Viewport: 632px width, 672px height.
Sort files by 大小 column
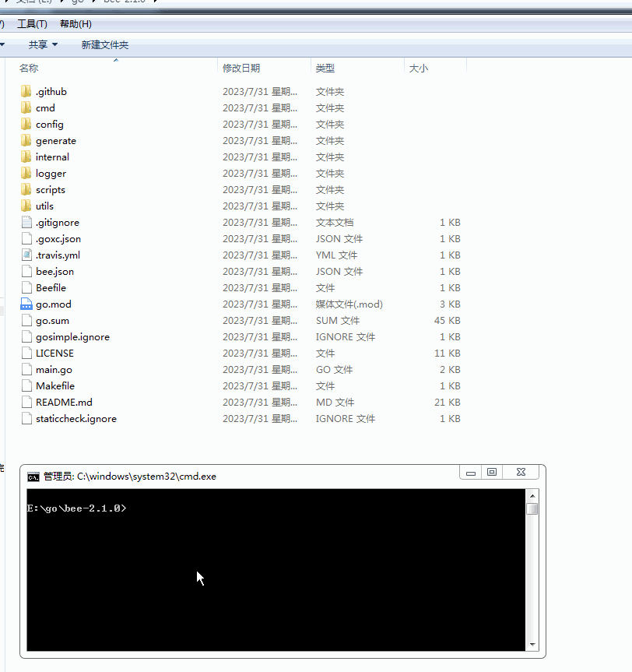(x=418, y=68)
